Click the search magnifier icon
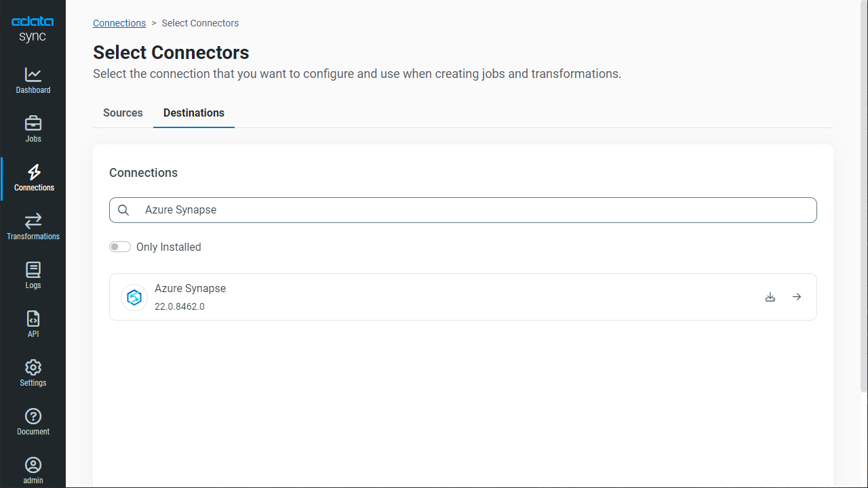The width and height of the screenshot is (868, 488). click(x=123, y=210)
